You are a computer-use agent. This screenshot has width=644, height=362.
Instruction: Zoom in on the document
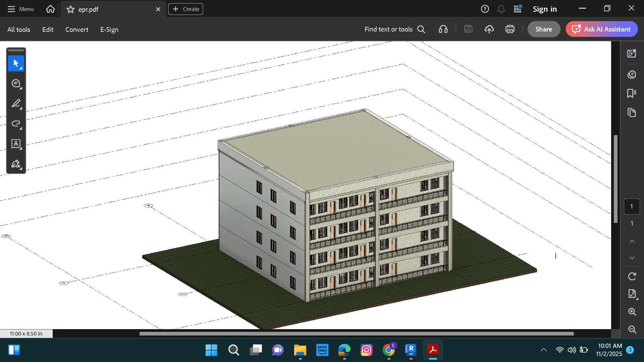[x=632, y=312]
